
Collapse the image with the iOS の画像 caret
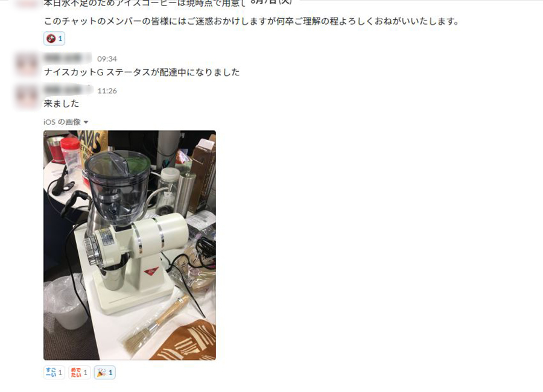pos(86,122)
